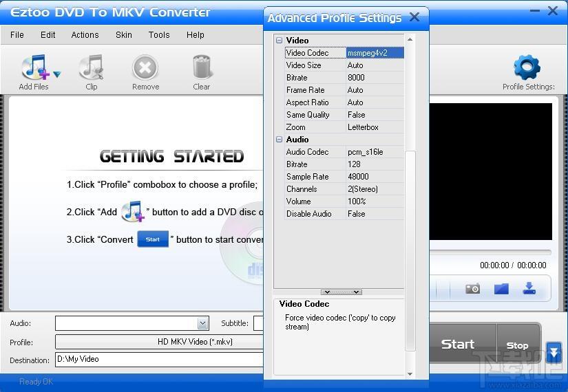The image size is (568, 392).
Task: Toggle the Same Quality value
Action: 375,115
